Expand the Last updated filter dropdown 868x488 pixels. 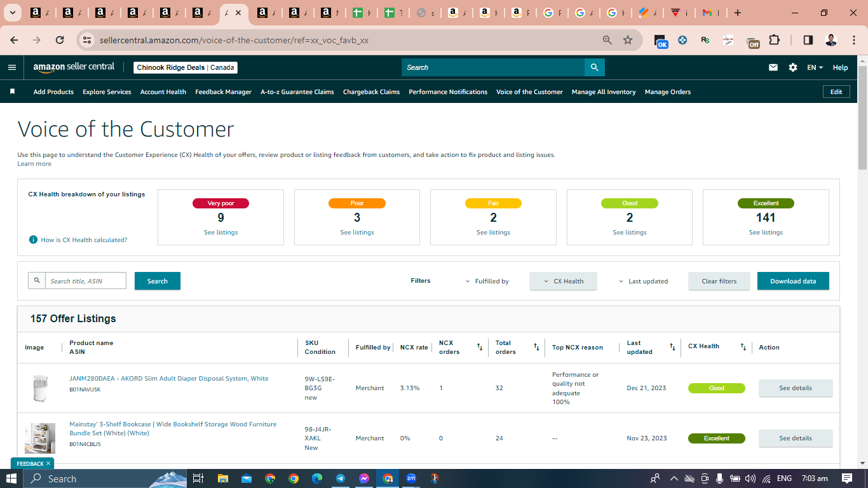pyautogui.click(x=643, y=281)
